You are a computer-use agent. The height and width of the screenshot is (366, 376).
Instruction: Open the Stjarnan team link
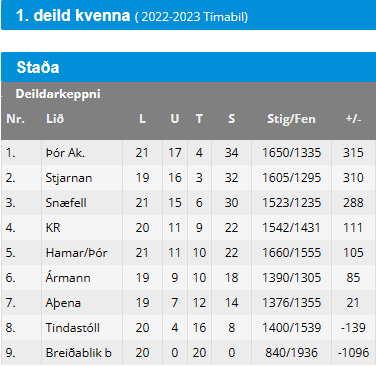click(69, 178)
